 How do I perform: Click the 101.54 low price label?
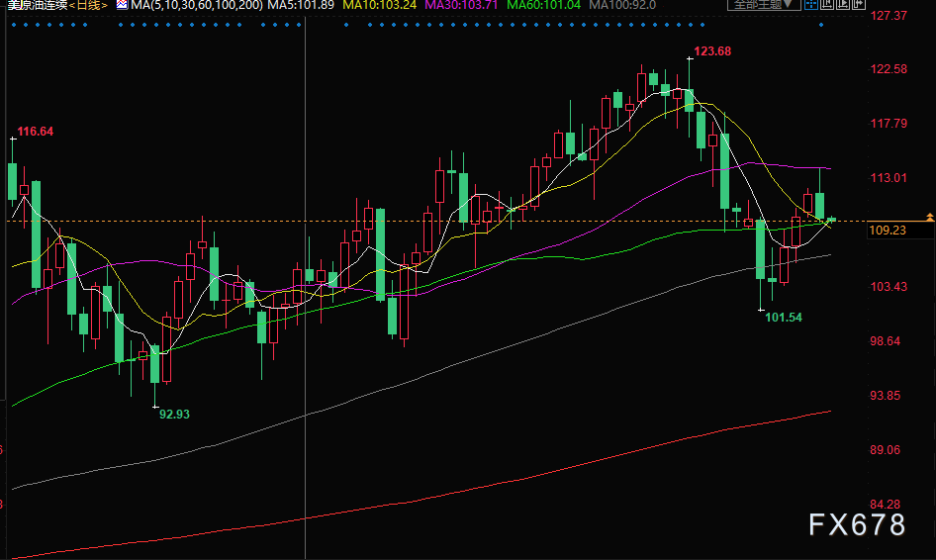pyautogui.click(x=784, y=318)
